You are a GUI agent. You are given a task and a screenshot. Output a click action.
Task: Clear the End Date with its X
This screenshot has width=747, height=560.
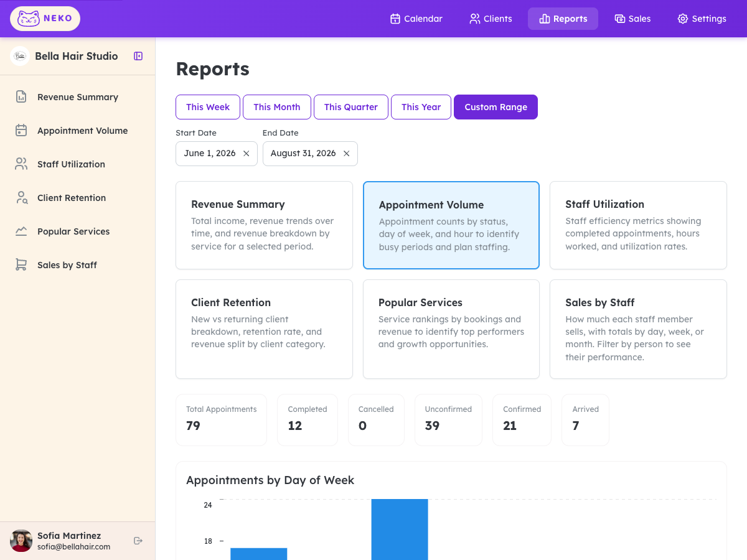[x=346, y=154]
